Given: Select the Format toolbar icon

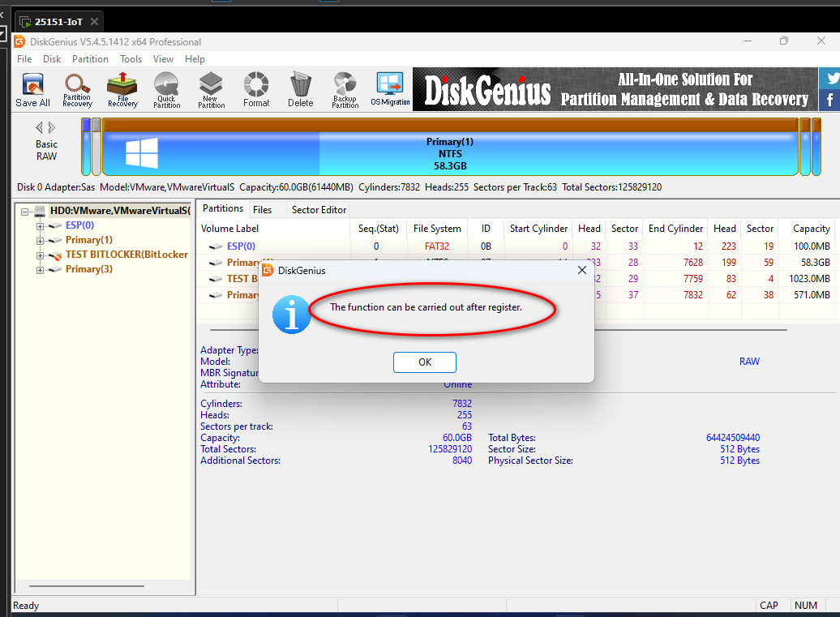Looking at the screenshot, I should pos(256,90).
